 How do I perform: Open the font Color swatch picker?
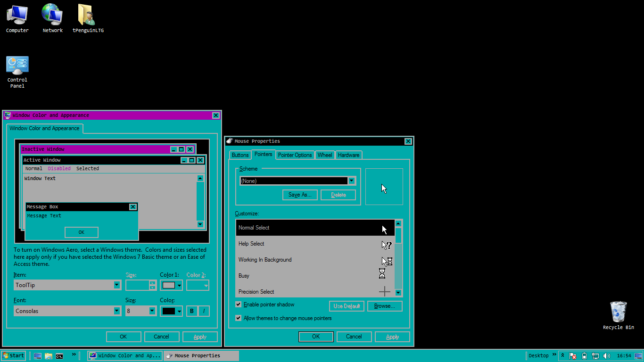coord(171,311)
